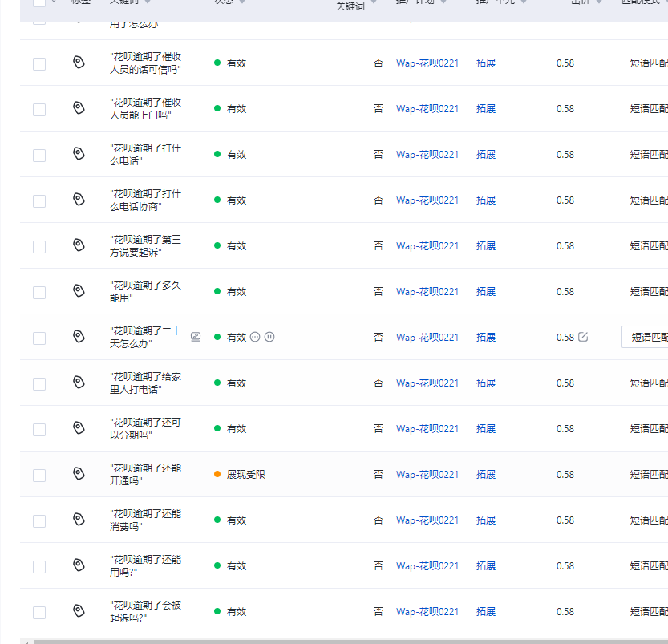Tick checkbox for 花呗逾期了催收人员能上门吗
The width and height of the screenshot is (668, 644).
39,109
